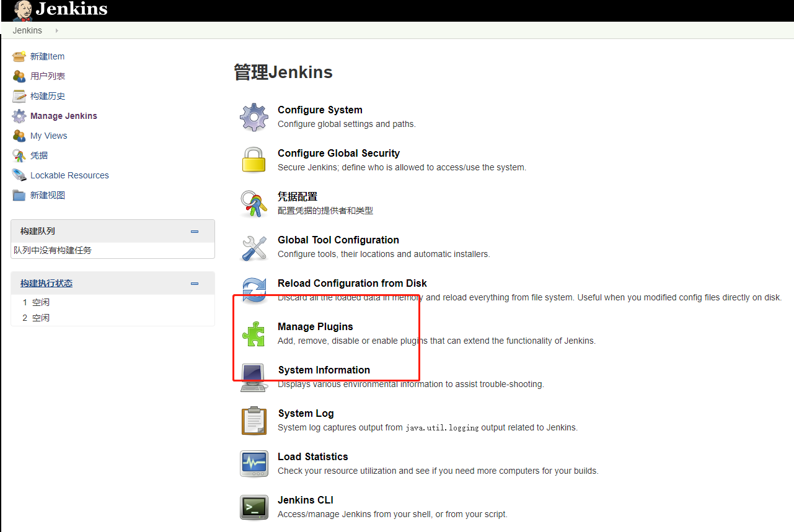
Task: Click the System Information monitor icon
Action: (x=254, y=377)
